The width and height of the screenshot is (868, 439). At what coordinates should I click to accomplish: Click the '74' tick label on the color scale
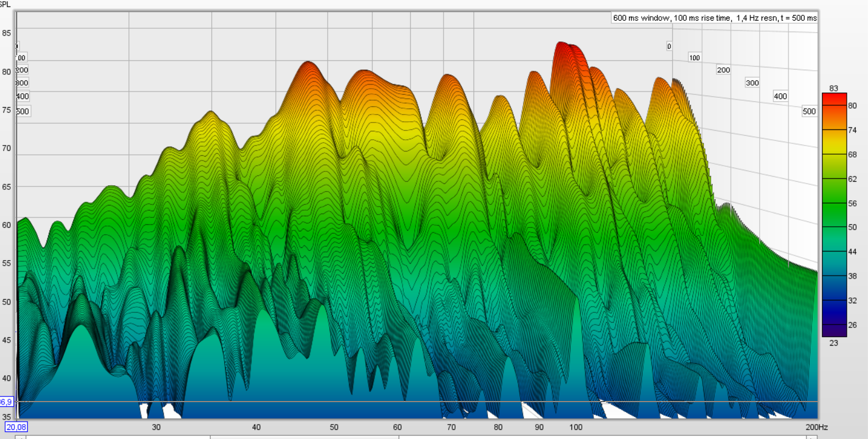[852, 131]
